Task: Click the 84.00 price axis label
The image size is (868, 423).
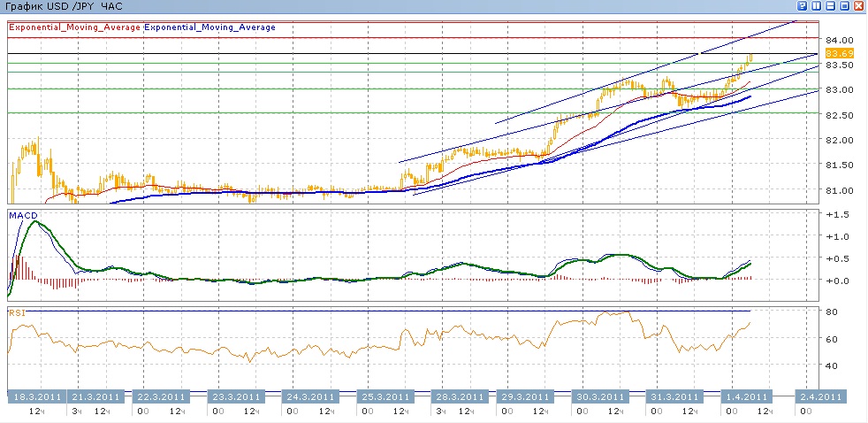Action: 839,41
